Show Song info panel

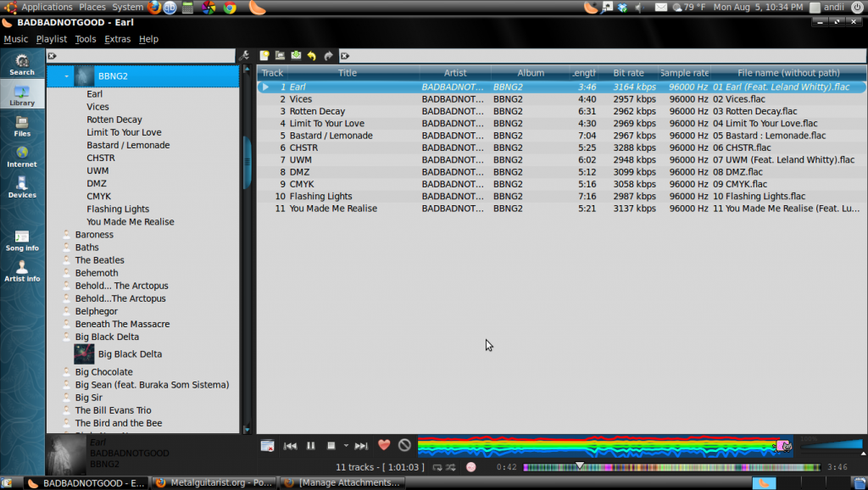click(22, 240)
